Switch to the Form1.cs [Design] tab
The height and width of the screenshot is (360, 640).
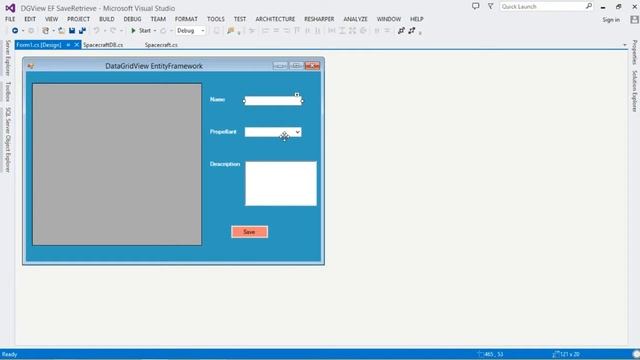pyautogui.click(x=39, y=45)
